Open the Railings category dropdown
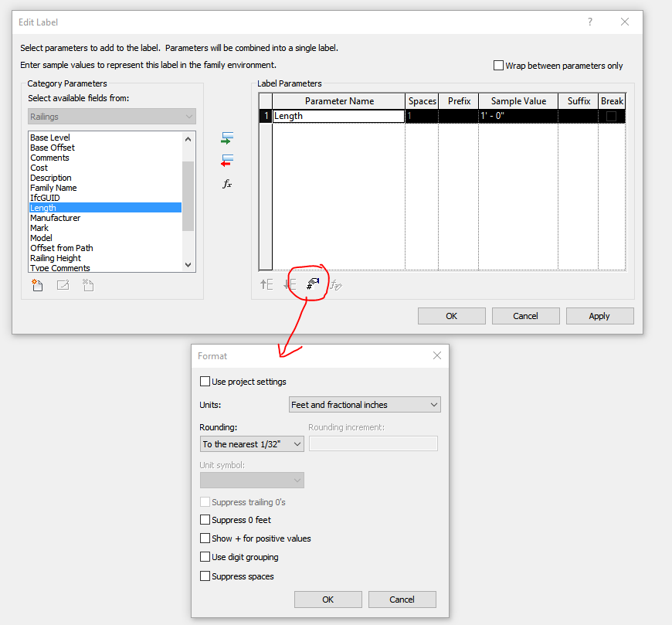 coord(112,117)
